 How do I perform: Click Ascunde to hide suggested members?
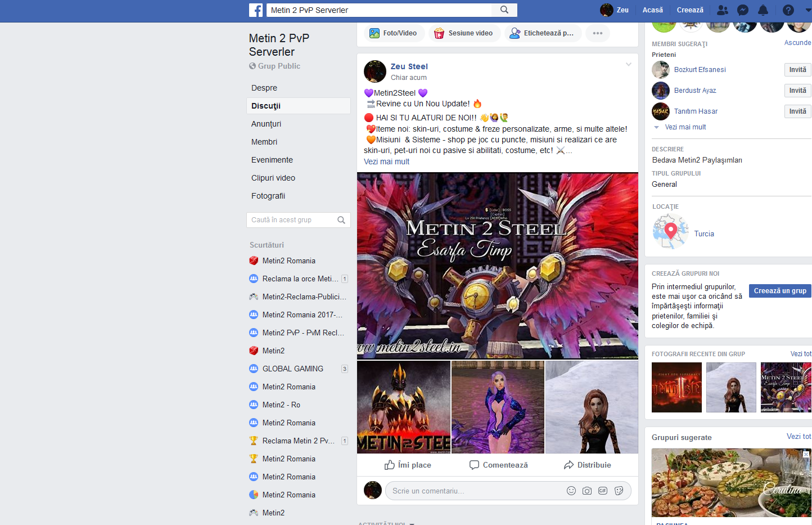click(x=797, y=43)
